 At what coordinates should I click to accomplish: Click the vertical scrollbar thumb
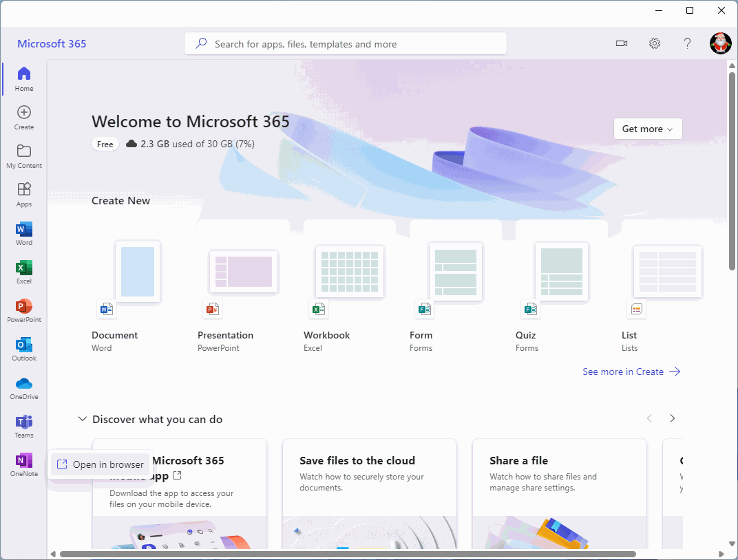point(732,171)
